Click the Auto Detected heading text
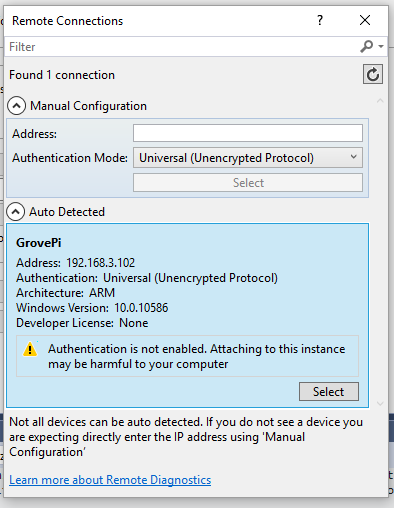 pos(67,212)
